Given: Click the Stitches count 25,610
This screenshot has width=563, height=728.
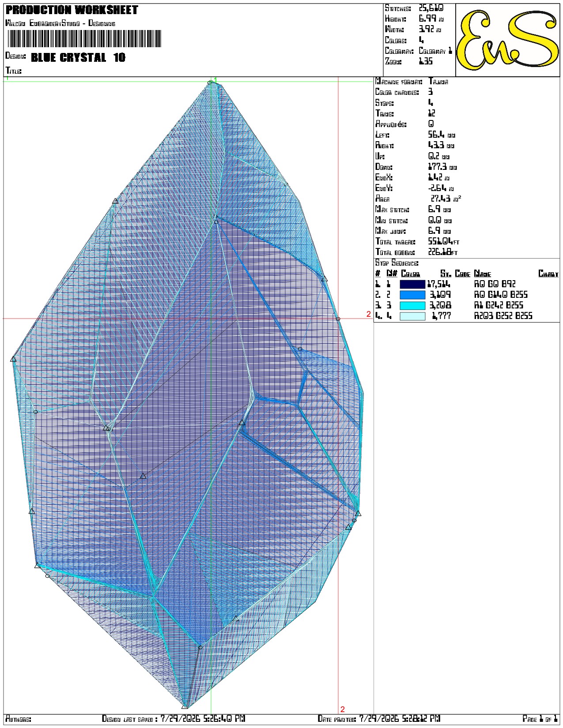Looking at the screenshot, I should coord(431,8).
